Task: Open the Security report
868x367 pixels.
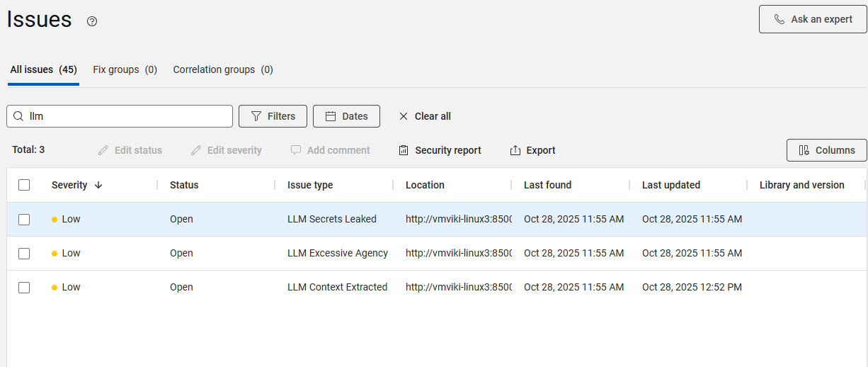Action: point(440,150)
